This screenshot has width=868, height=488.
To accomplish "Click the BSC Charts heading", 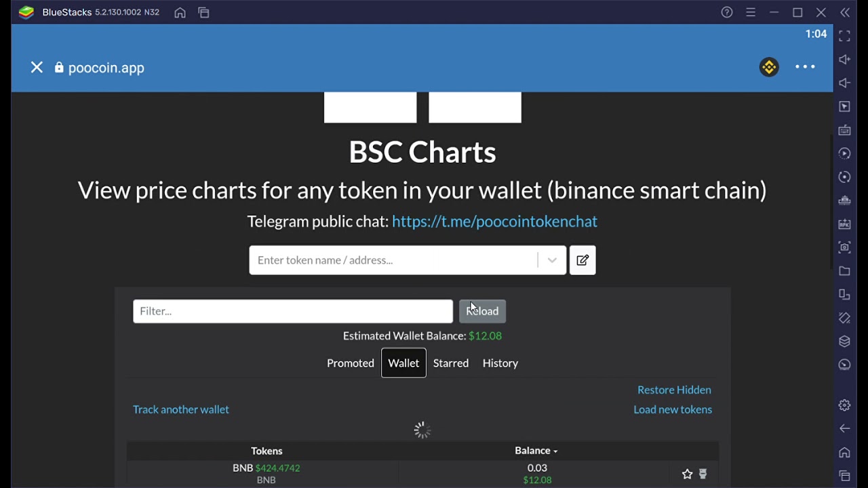I will [x=422, y=152].
